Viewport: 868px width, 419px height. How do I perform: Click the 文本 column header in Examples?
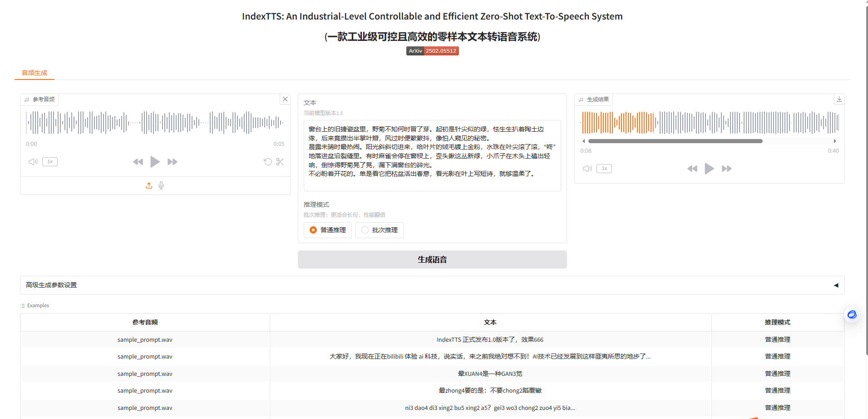(x=490, y=322)
